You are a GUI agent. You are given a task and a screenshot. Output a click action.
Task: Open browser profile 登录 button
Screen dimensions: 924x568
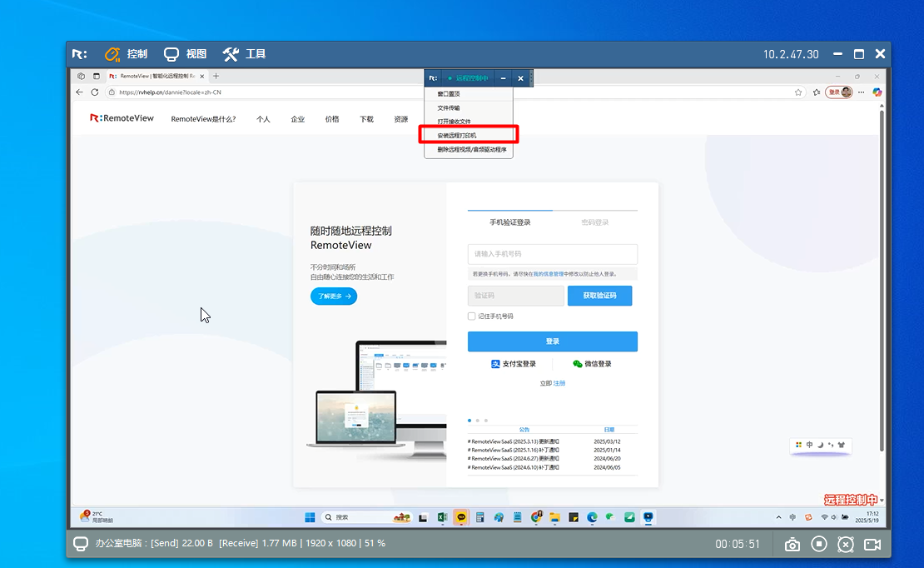(838, 92)
